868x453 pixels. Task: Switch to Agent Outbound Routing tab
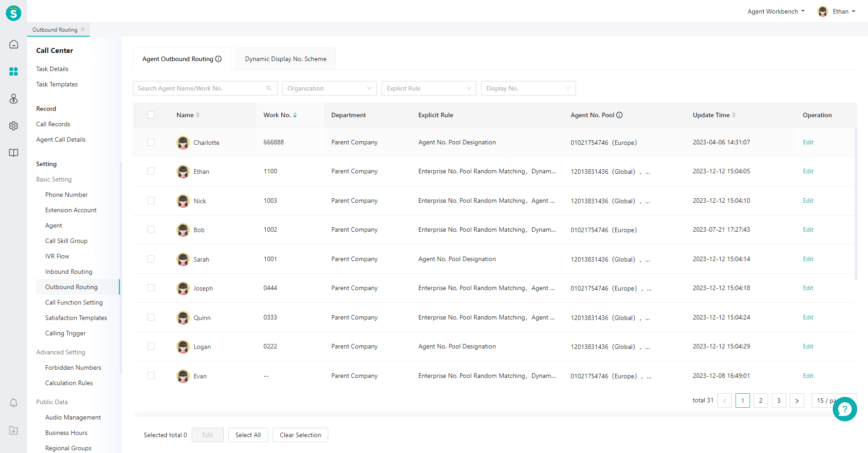click(182, 59)
